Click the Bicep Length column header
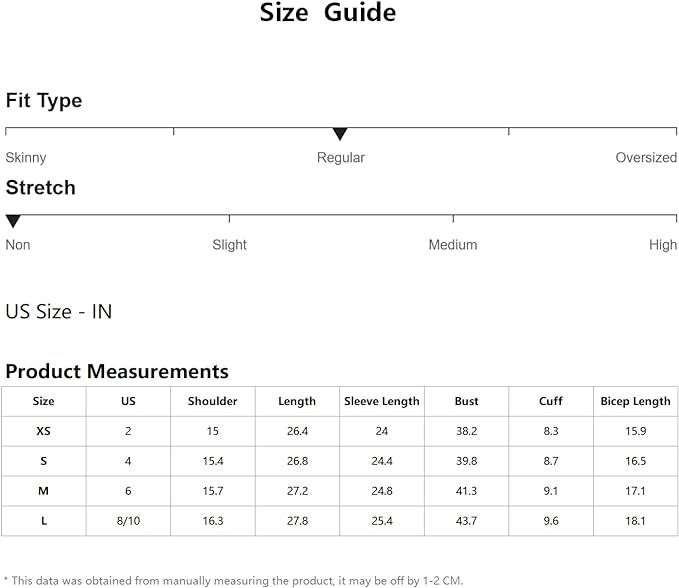The image size is (679, 588). pyautogui.click(x=635, y=401)
